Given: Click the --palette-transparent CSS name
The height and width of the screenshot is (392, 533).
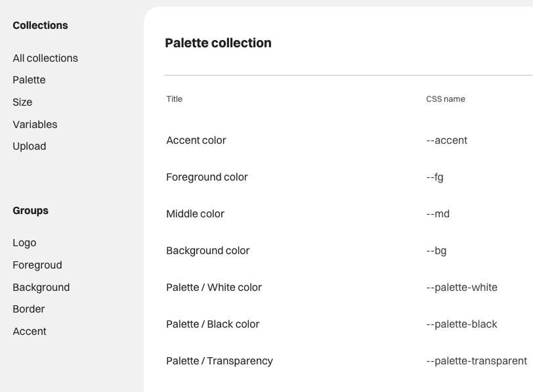Looking at the screenshot, I should 476,360.
